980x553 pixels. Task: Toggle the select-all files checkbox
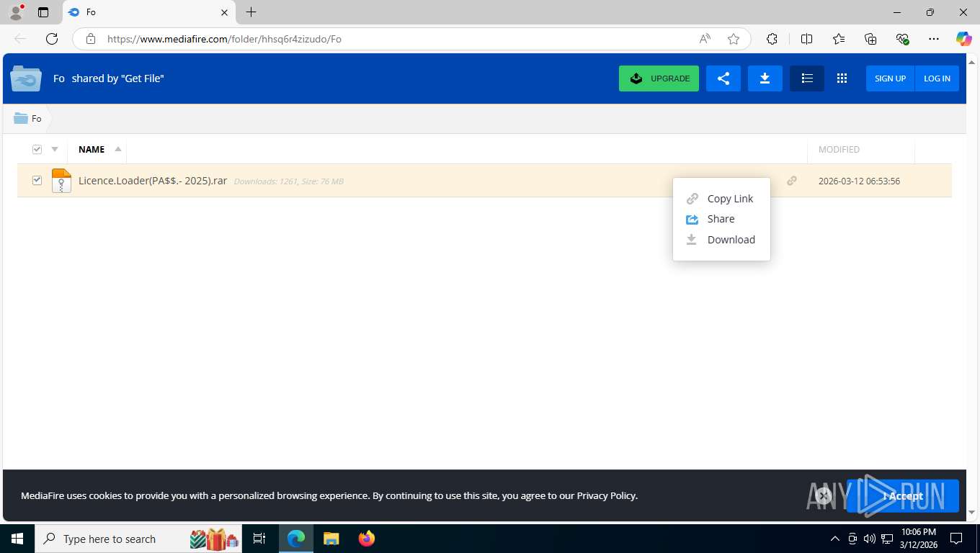(x=37, y=149)
